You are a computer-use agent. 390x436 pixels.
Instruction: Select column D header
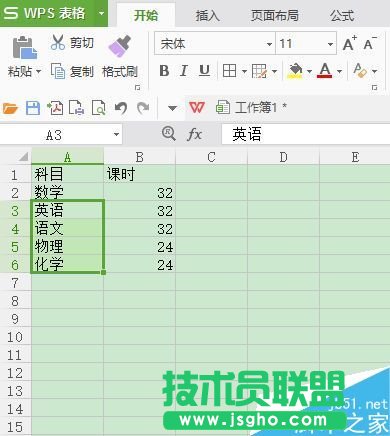[x=283, y=157]
